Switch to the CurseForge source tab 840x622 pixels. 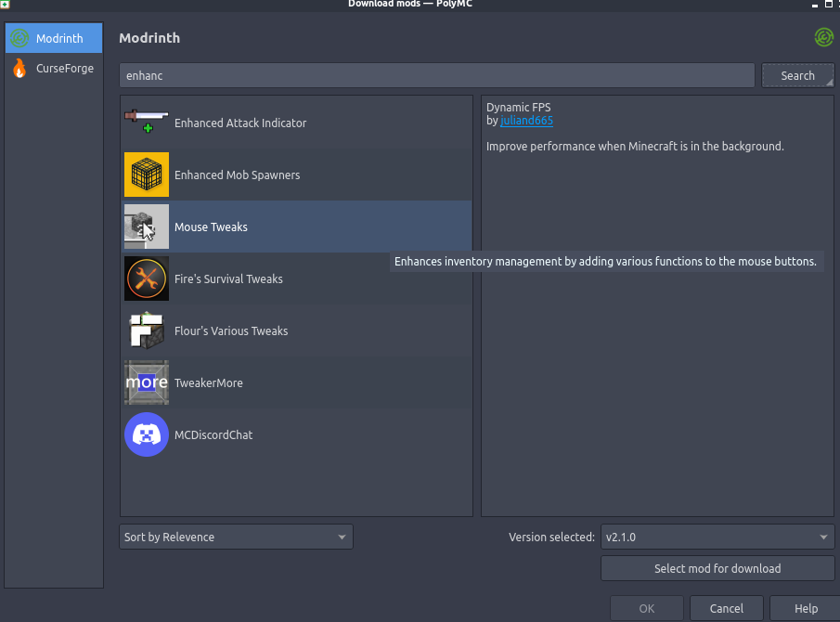pos(53,68)
